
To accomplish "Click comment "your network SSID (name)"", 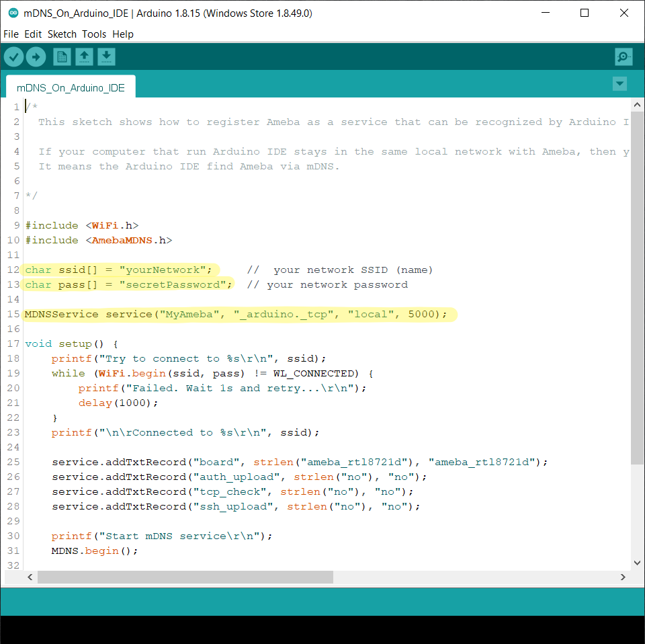I will coord(353,270).
